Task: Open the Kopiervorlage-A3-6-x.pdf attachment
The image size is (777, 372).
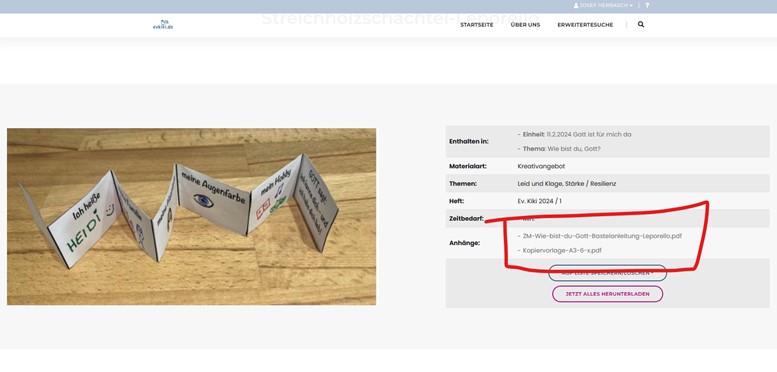Action: point(562,251)
